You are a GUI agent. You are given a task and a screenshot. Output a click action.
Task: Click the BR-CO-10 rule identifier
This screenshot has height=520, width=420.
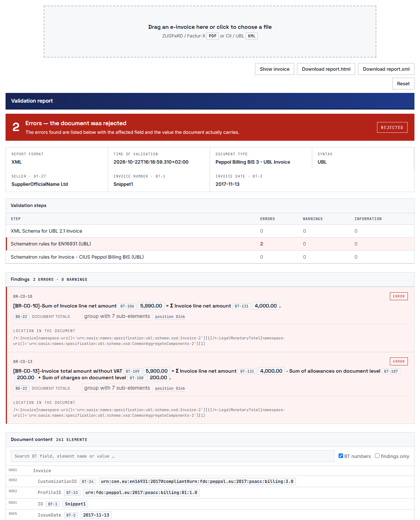(x=23, y=296)
